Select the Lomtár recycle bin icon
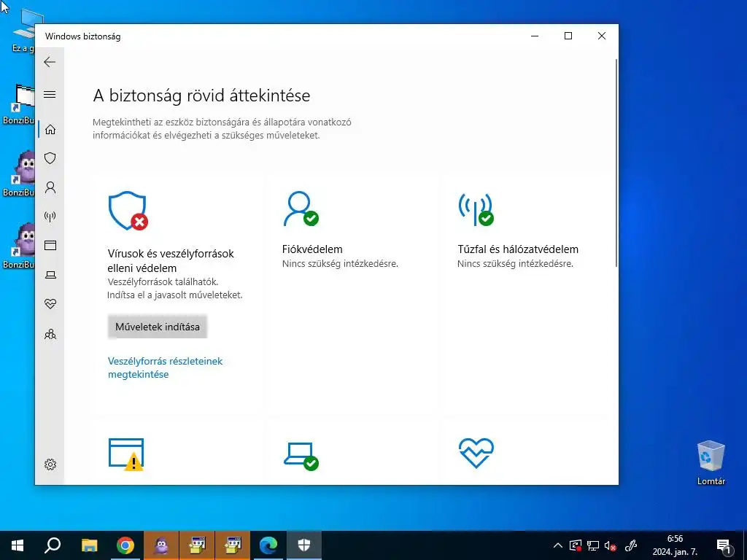 pos(711,463)
